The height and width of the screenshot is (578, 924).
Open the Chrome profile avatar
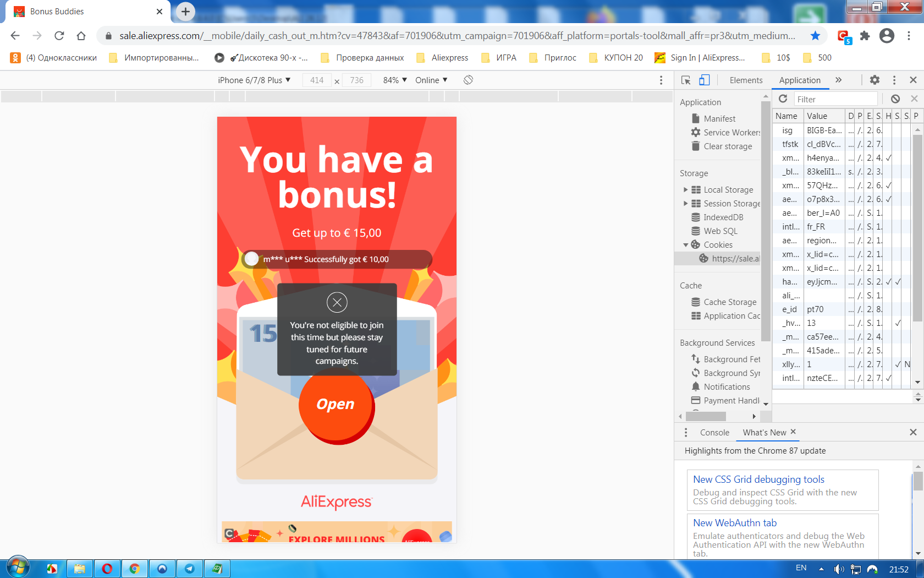(x=887, y=36)
